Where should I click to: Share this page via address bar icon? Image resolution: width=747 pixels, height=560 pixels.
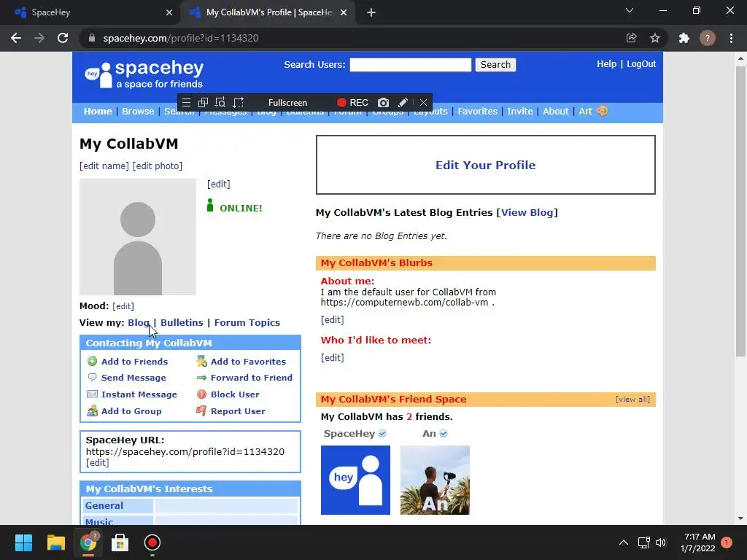pyautogui.click(x=631, y=38)
